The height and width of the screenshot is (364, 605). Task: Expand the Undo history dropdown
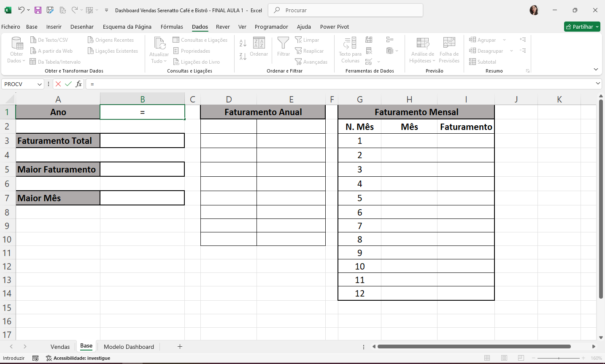(x=28, y=10)
